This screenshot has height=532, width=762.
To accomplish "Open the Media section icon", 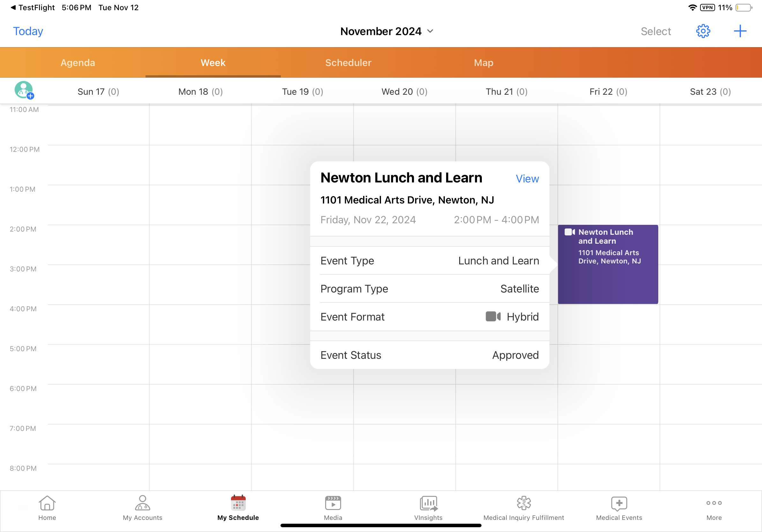I will tap(333, 507).
